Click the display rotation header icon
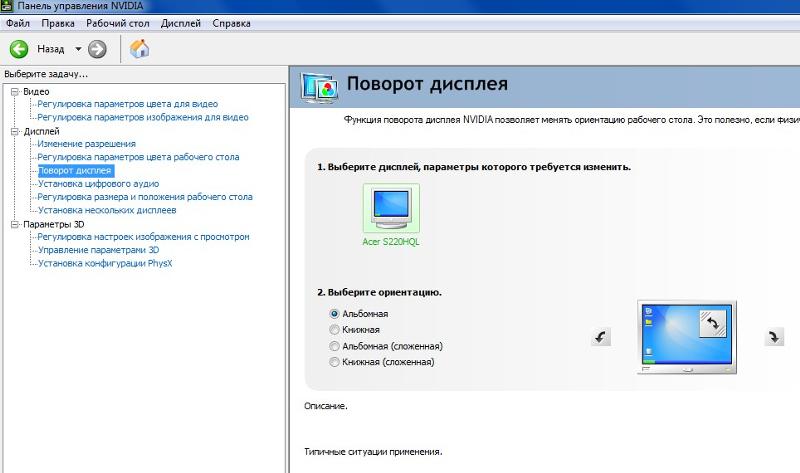 [319, 87]
